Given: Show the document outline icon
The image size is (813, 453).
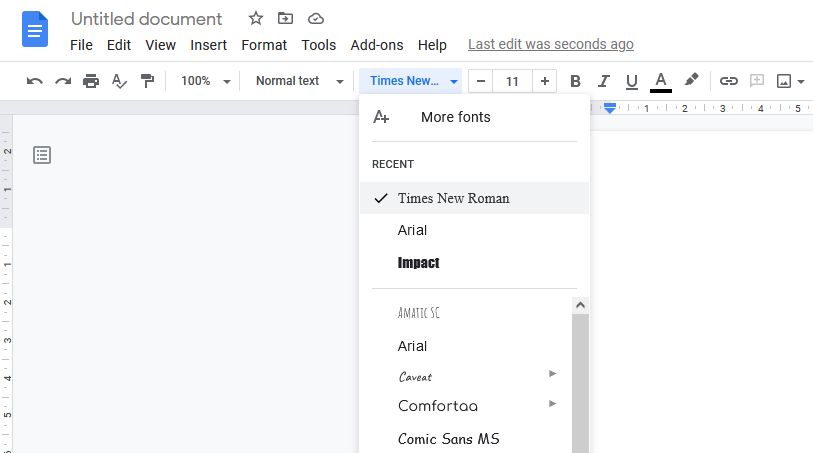Looking at the screenshot, I should (42, 155).
